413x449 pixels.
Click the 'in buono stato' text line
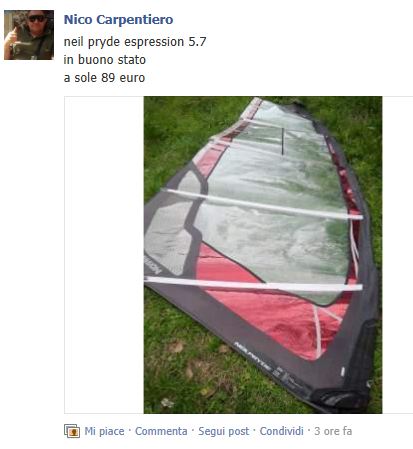(x=105, y=60)
